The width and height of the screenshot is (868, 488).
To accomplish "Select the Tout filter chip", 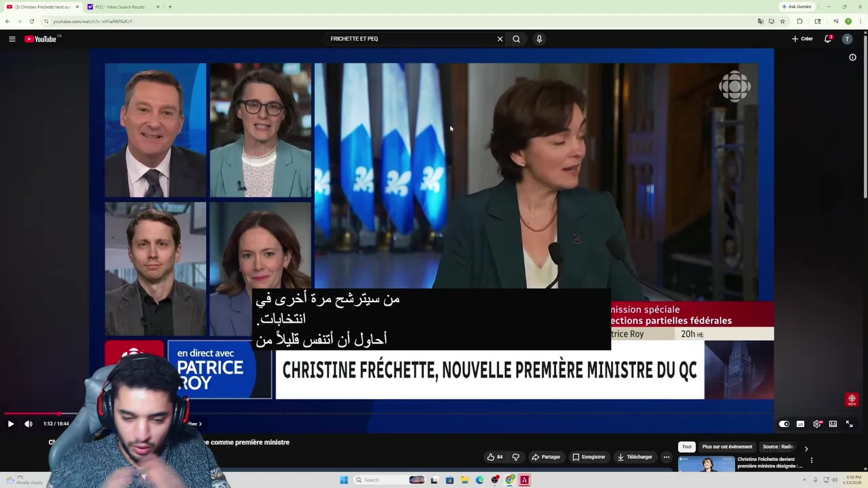I will pos(687,447).
